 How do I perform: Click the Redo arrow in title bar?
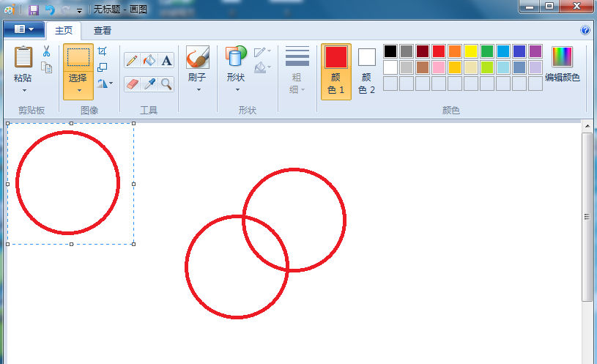point(65,10)
